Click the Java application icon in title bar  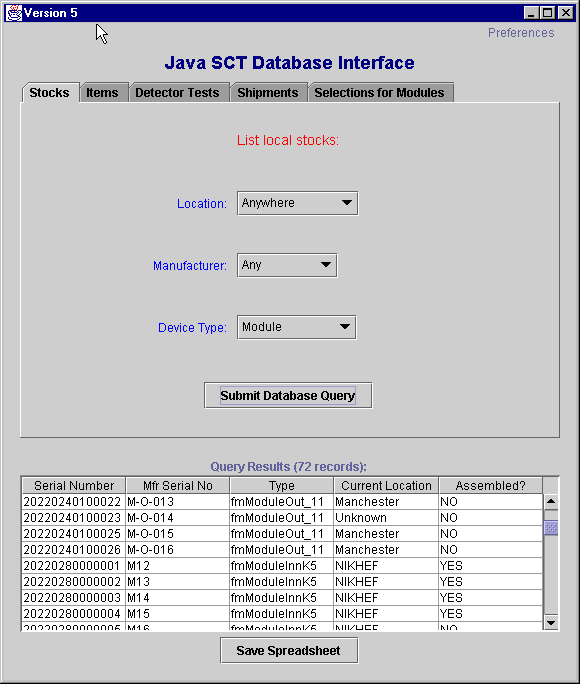pyautogui.click(x=14, y=13)
